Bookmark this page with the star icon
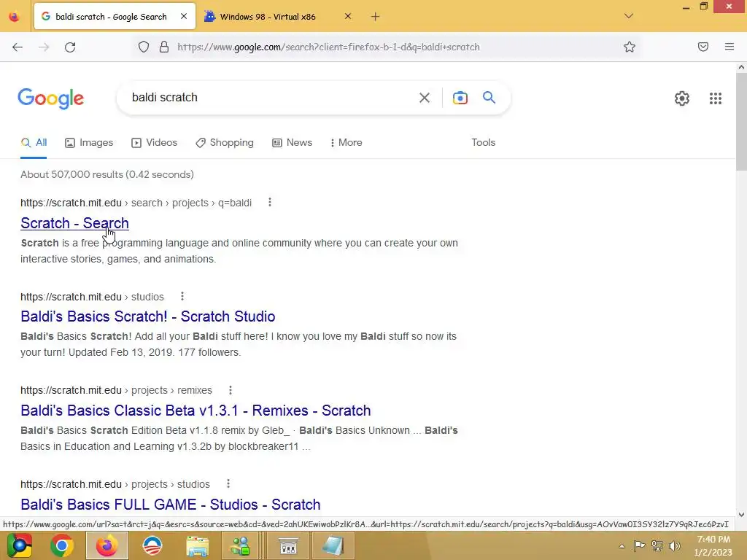This screenshot has width=747, height=560. tap(630, 47)
